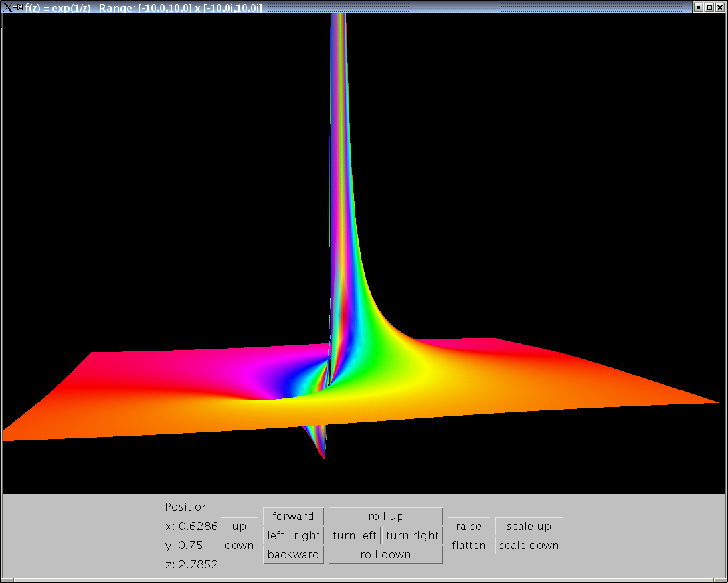Minimize the exp(1/z) plot window
728x583 pixels.
point(698,7)
